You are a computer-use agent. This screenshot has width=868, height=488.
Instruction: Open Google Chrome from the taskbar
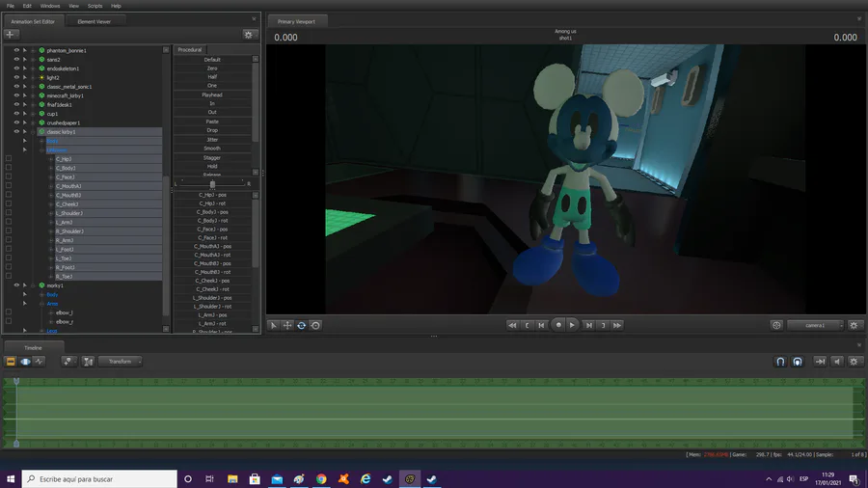pos(321,478)
